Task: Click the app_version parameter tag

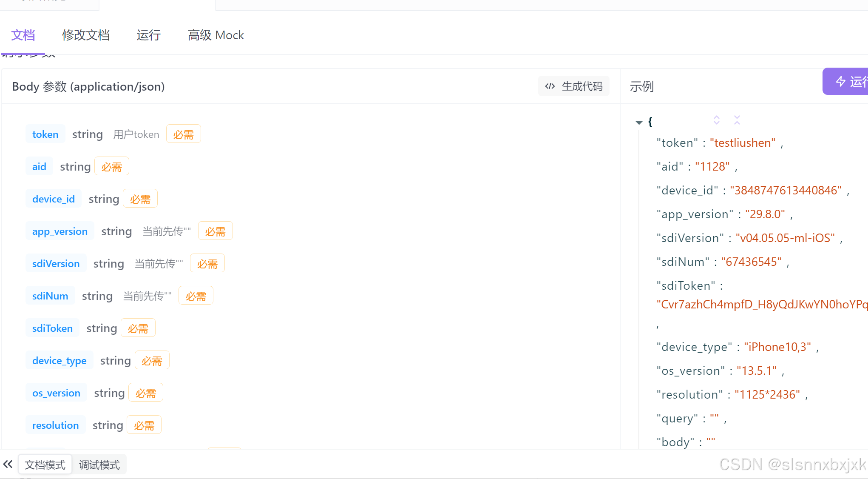Action: coord(60,231)
